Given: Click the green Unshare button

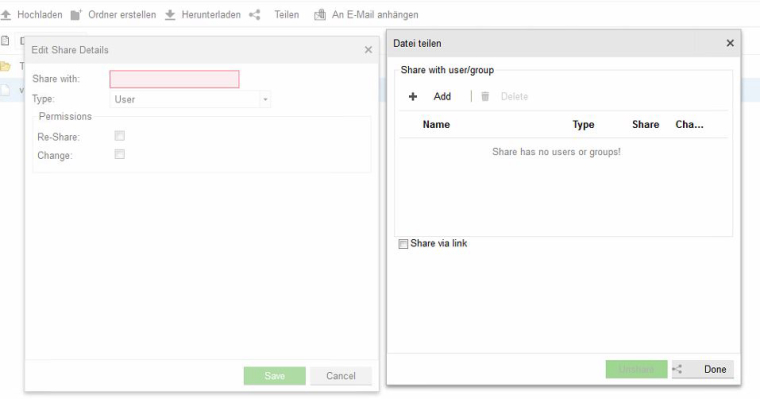Looking at the screenshot, I should pos(636,369).
